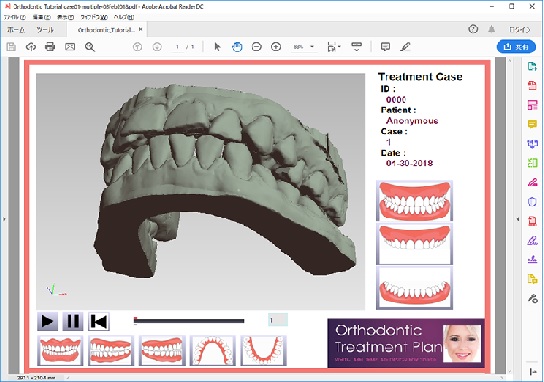Add a comment note icon
This screenshot has width=544, height=382.
click(x=385, y=46)
